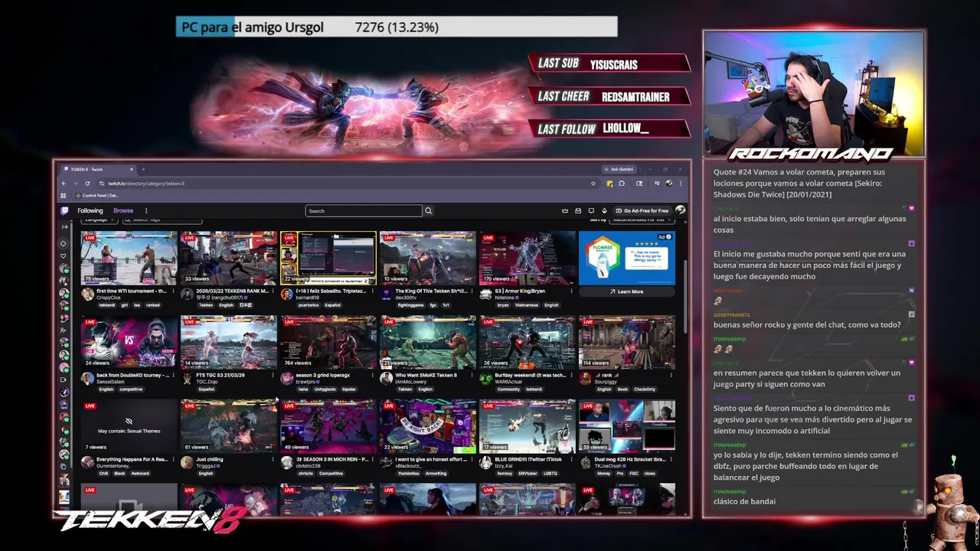
Task: Click Learn More on the Flonase ad
Action: coord(626,292)
